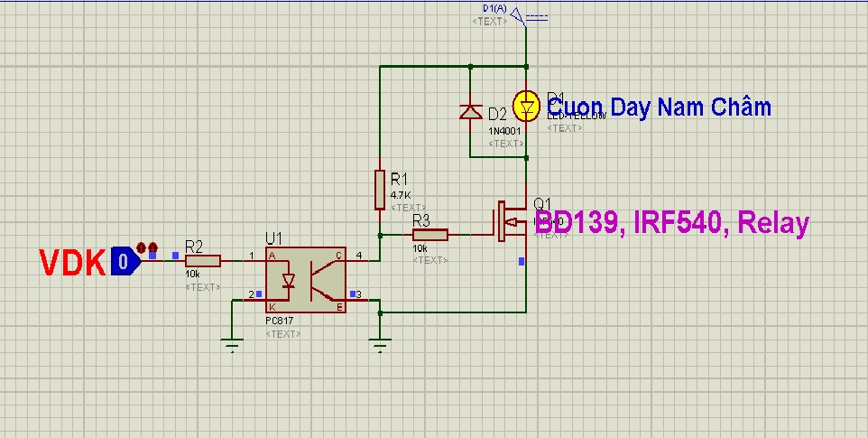This screenshot has width=868, height=438.
Task: Select the red VDK text label
Action: [72, 263]
